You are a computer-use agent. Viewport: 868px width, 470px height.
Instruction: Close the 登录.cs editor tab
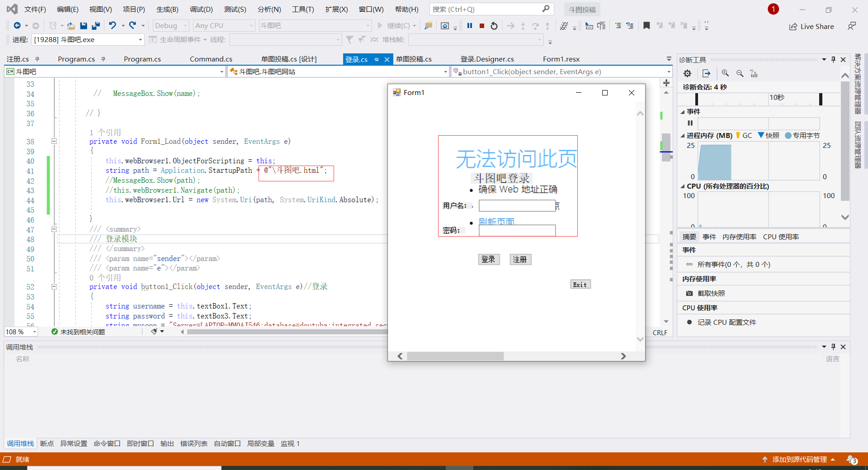click(x=387, y=59)
